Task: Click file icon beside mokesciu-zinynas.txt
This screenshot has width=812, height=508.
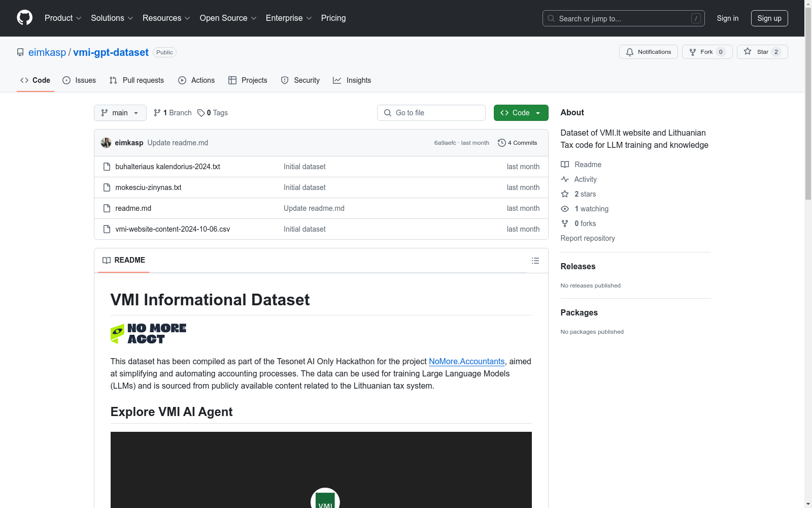Action: click(107, 187)
